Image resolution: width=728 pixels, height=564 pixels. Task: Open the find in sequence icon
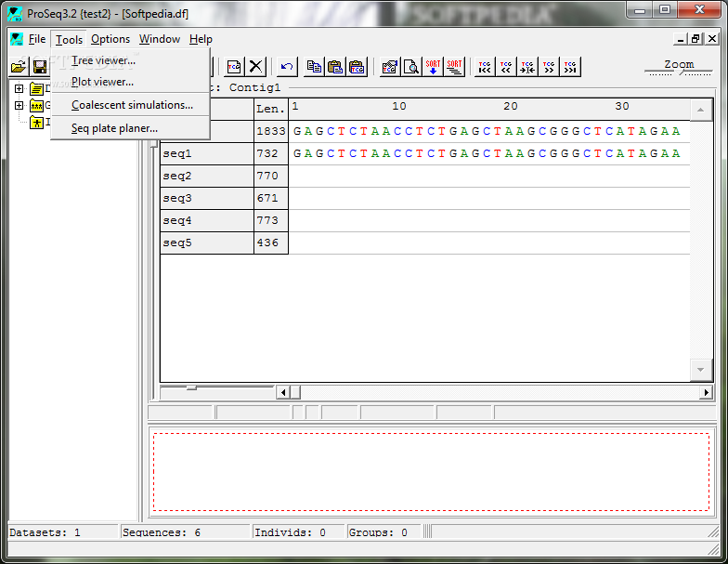tap(410, 67)
